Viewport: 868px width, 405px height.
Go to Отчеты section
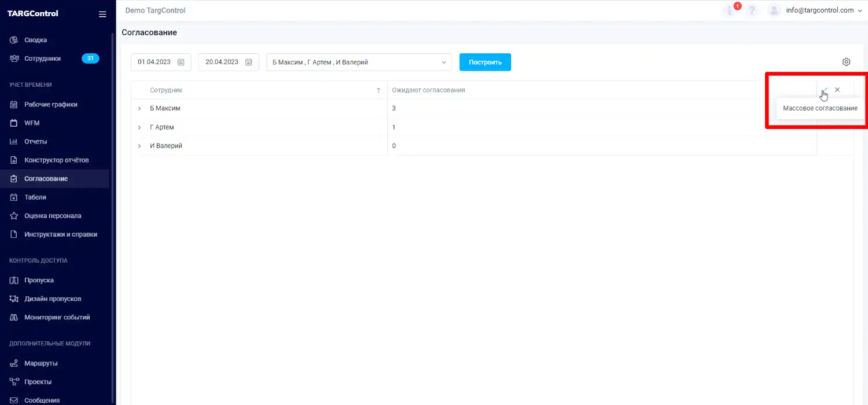point(36,142)
